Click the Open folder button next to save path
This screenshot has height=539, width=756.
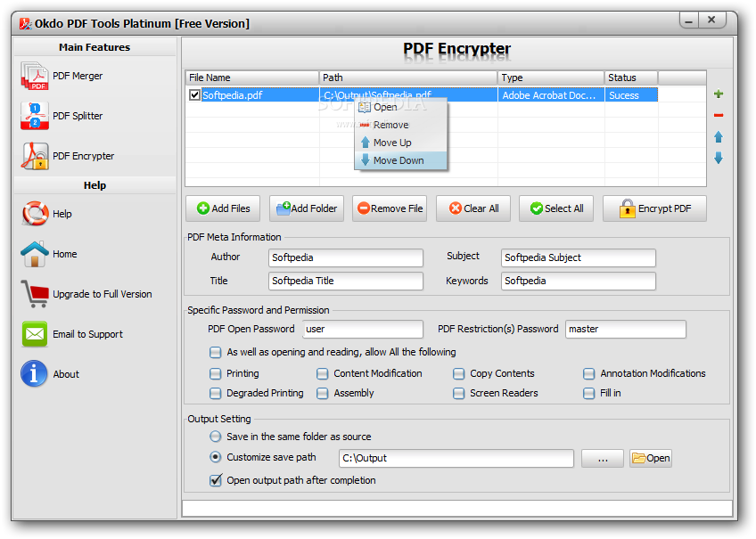651,459
